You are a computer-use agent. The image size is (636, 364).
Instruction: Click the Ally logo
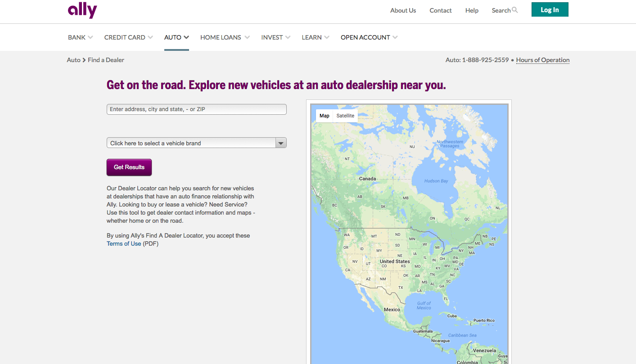82,10
